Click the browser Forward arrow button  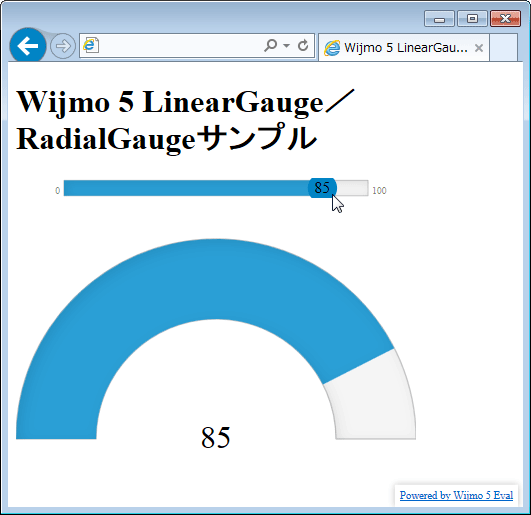click(63, 46)
